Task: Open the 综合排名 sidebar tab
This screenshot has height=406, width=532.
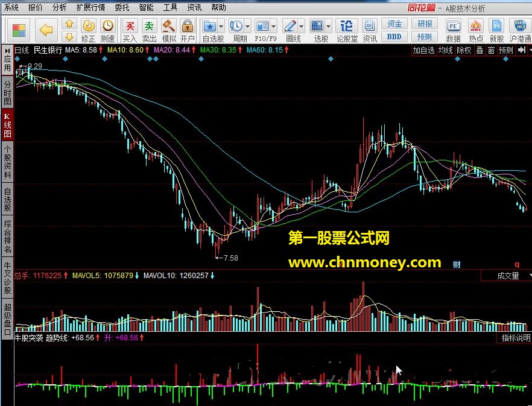Action: pyautogui.click(x=7, y=236)
